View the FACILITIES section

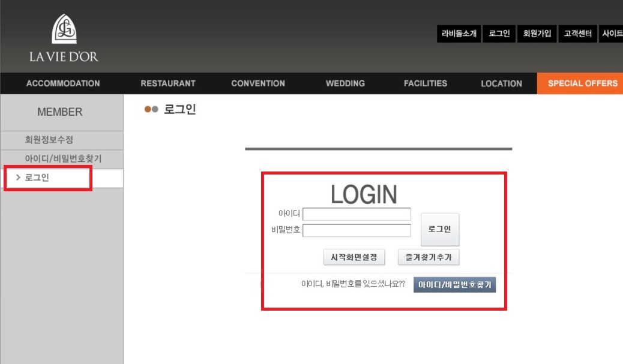tap(426, 83)
